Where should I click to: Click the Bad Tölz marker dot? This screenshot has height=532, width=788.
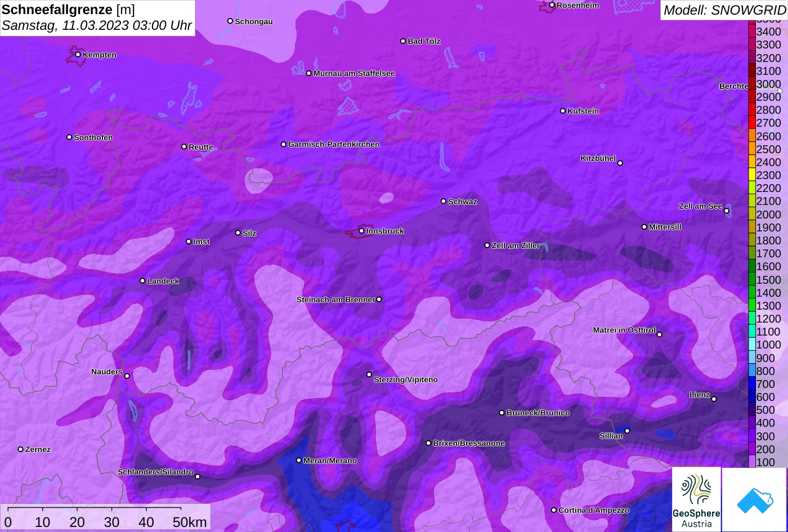click(x=403, y=41)
